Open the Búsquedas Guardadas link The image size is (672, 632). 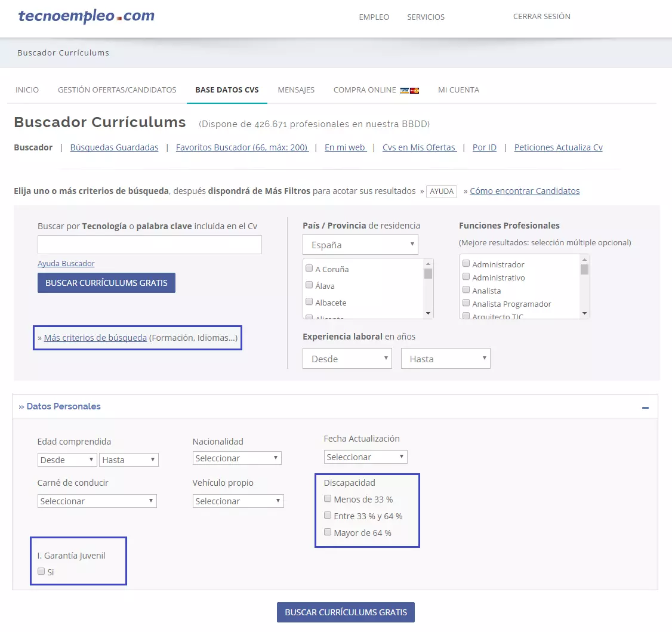[114, 147]
